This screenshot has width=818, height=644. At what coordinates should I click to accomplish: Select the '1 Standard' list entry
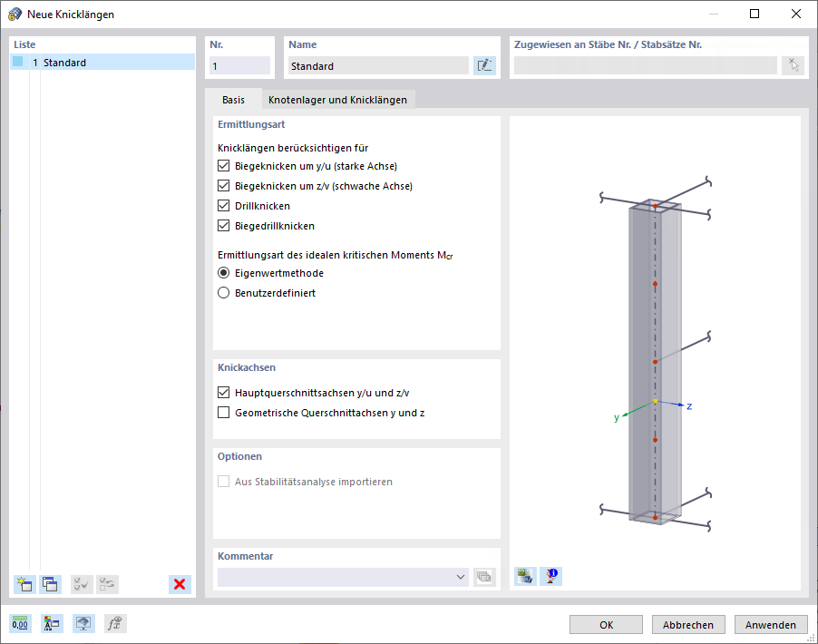point(102,62)
